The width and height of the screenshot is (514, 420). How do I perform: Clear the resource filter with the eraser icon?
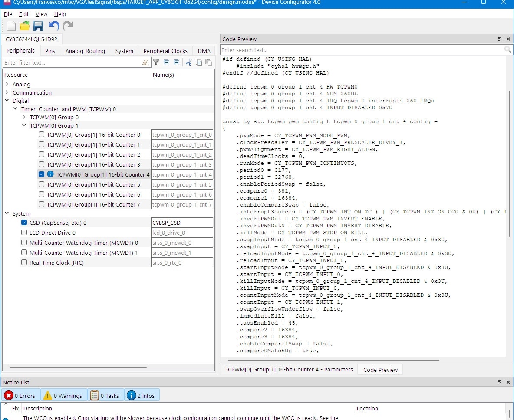click(x=145, y=62)
